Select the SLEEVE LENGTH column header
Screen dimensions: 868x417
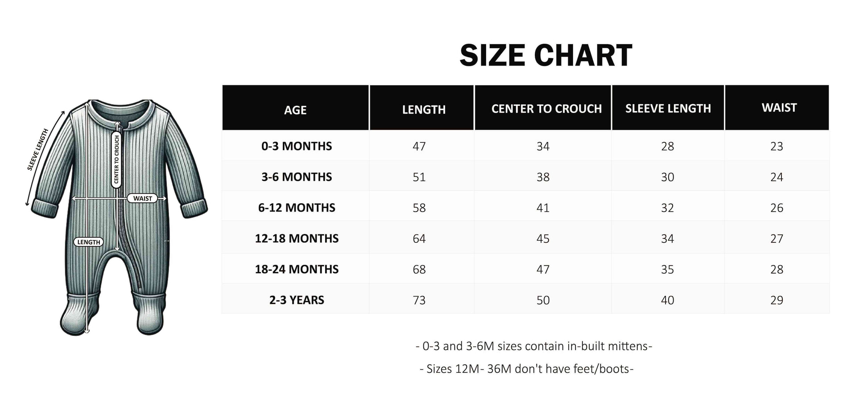pyautogui.click(x=668, y=108)
